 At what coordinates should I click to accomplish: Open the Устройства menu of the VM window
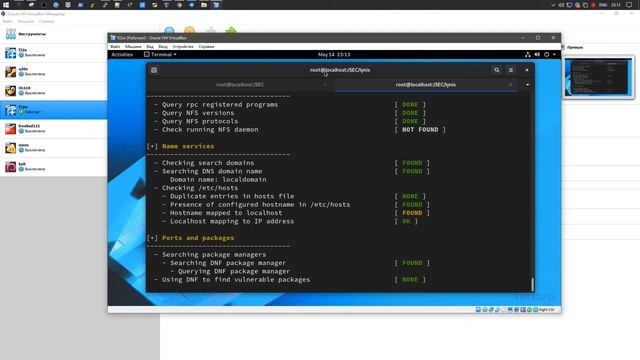183,47
